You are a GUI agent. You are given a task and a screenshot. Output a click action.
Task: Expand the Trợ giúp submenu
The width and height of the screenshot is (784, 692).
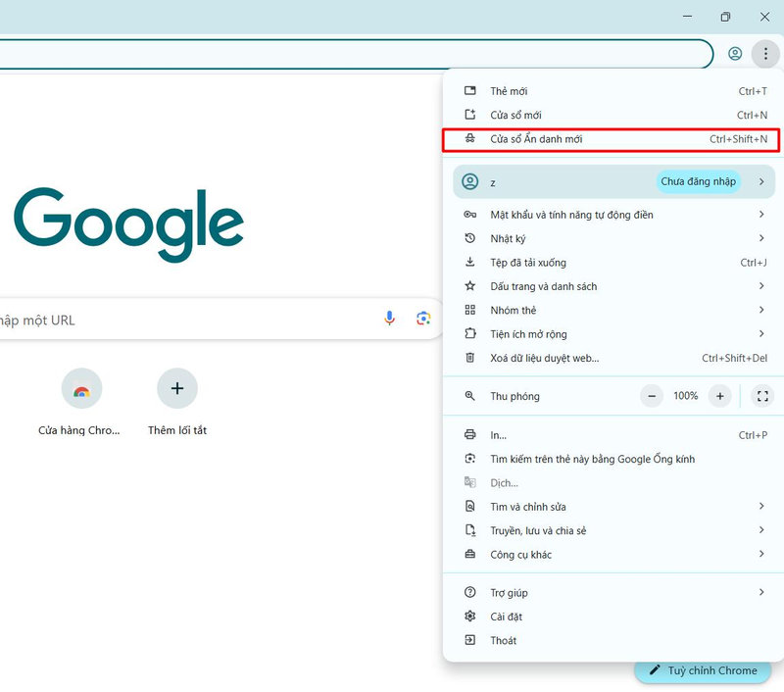[x=613, y=592]
